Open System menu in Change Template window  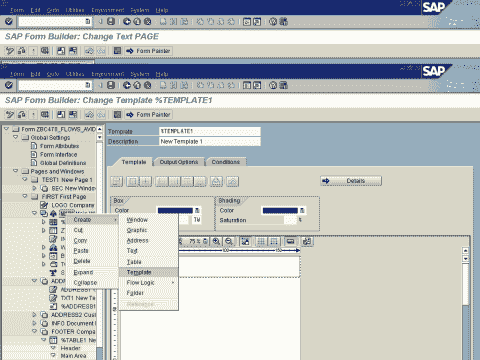coord(139,74)
